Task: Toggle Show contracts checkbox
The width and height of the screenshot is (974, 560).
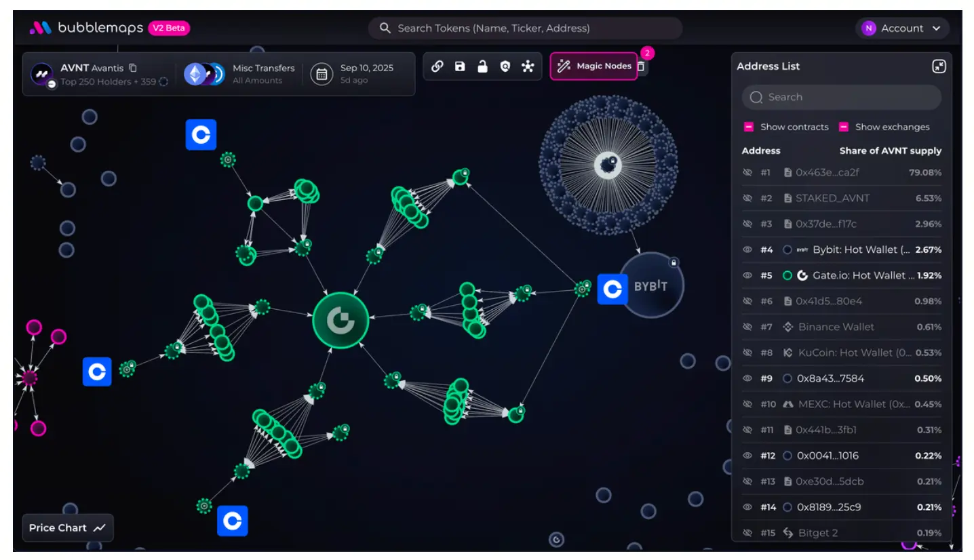Action: click(x=749, y=127)
